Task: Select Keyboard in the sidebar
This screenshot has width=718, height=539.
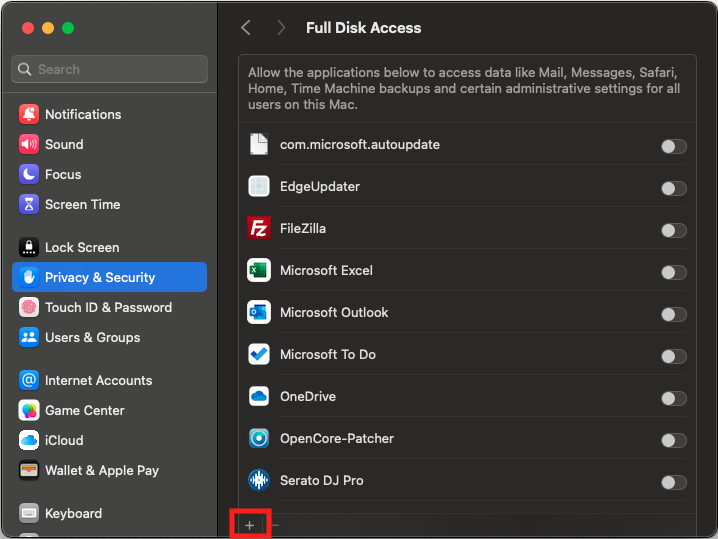Action: (x=109, y=513)
